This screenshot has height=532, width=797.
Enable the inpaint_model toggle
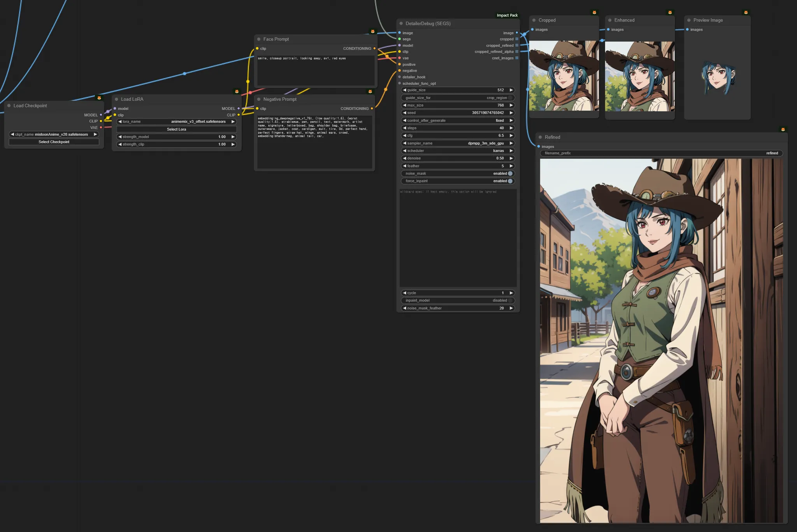coord(510,301)
